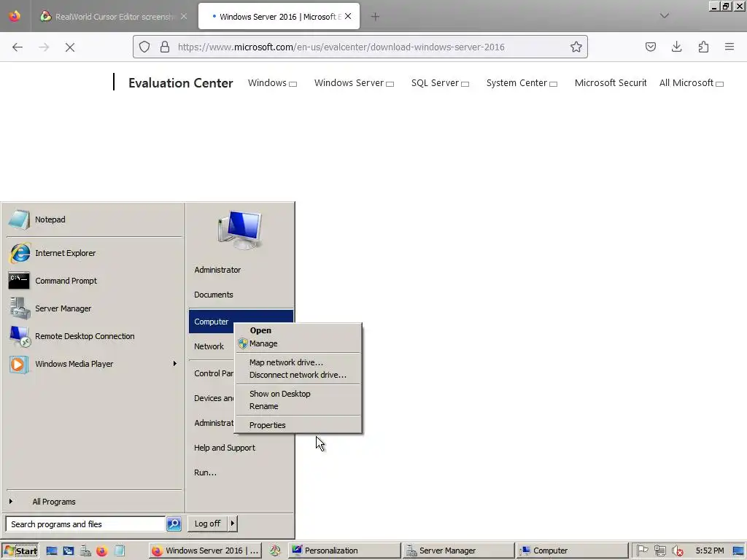Open Control Panel entry
Screen dimensions: 747x560
click(x=214, y=373)
